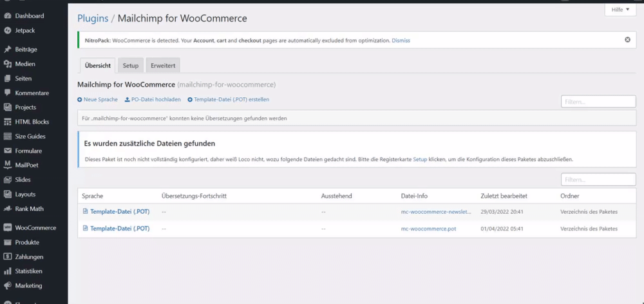Click the Size Guides icon
This screenshot has width=644, height=304.
pos(7,137)
